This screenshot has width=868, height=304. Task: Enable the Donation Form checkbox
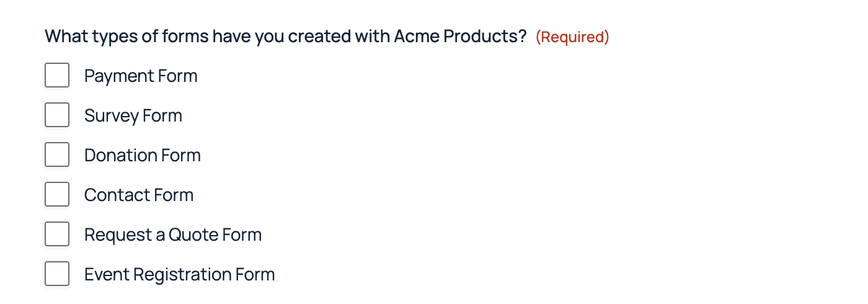pyautogui.click(x=57, y=155)
